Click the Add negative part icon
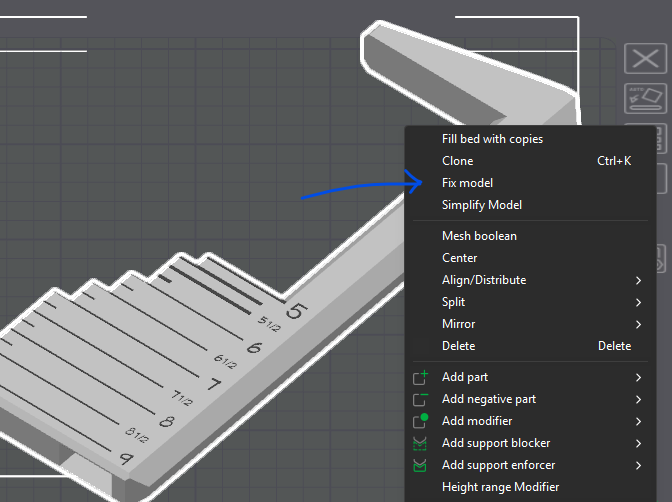 point(420,399)
